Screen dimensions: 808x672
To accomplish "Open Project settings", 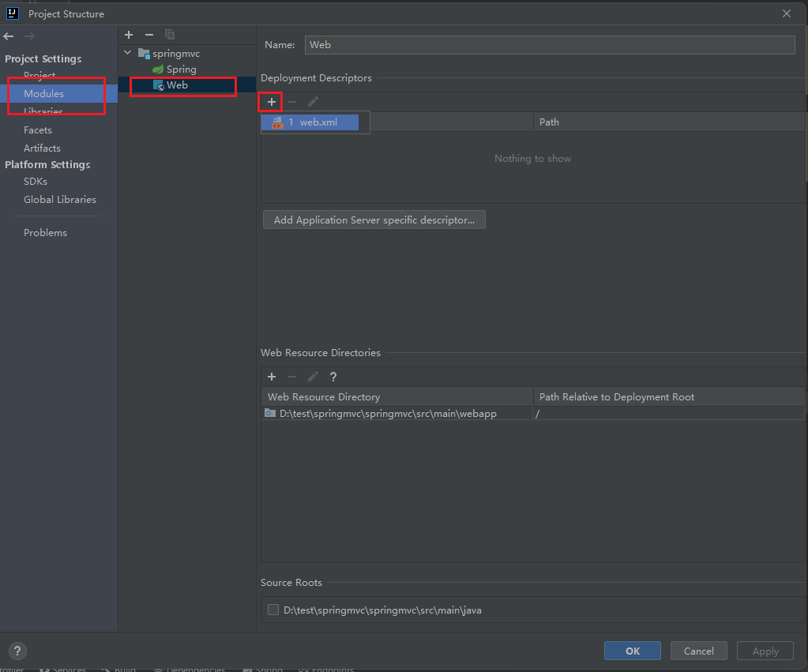I will click(39, 75).
